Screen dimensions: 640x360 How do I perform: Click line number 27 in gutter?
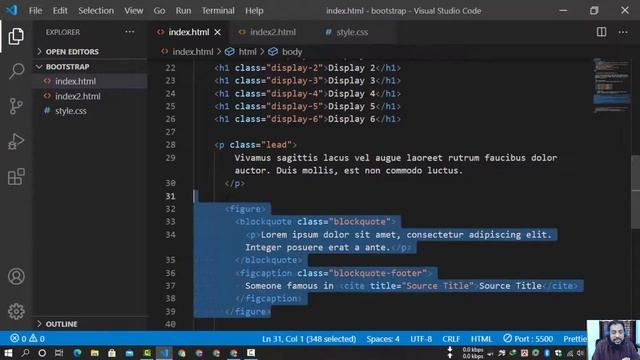pos(171,132)
